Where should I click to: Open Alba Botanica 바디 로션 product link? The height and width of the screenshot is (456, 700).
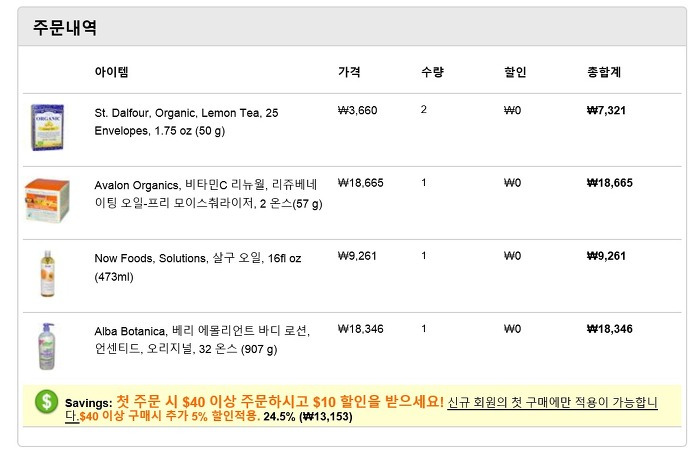[x=202, y=340]
